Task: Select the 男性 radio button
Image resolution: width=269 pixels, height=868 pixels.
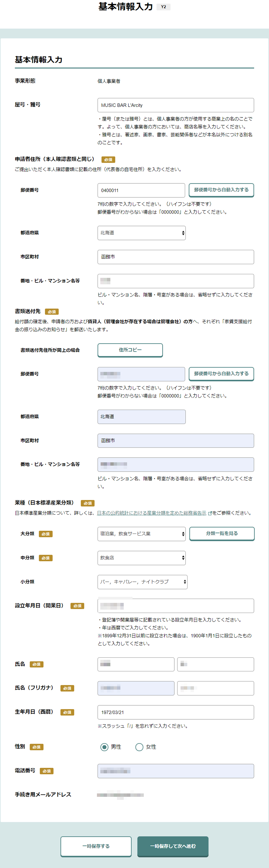Action: (104, 747)
